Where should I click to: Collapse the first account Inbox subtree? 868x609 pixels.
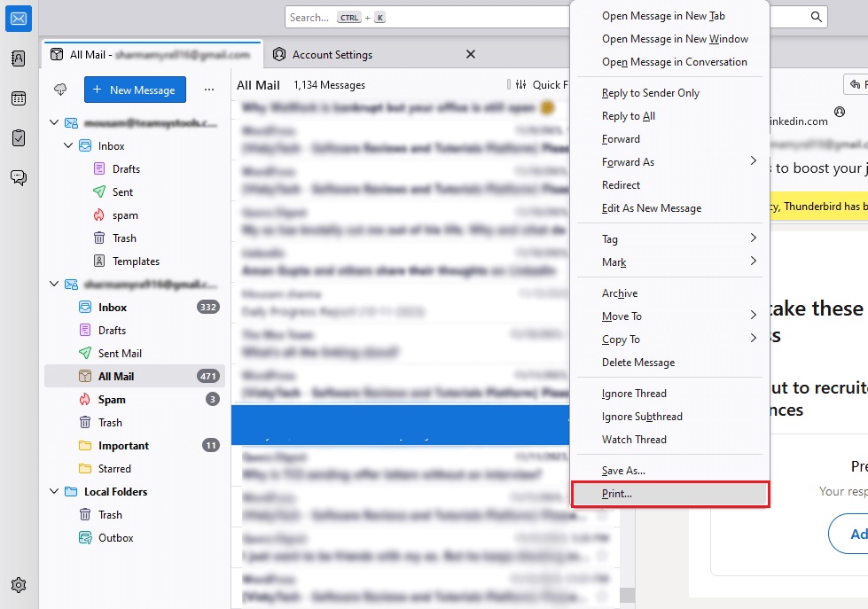coord(68,145)
